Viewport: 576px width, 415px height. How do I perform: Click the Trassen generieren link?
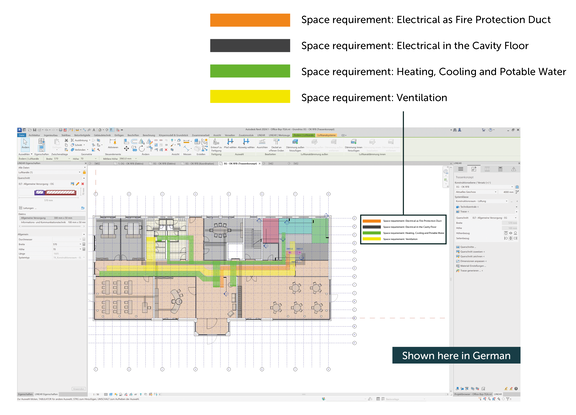[x=471, y=271]
